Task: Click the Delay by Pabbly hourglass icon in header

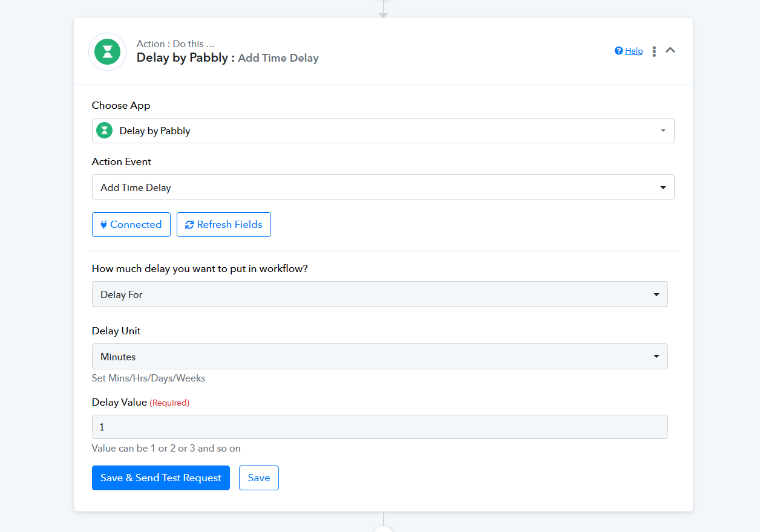Action: tap(107, 51)
